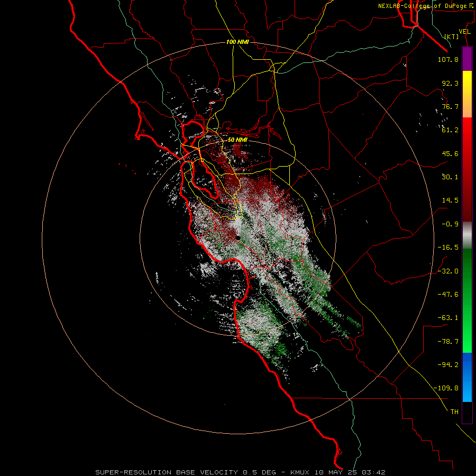
Task: Click the -78.7 legend value
Action: 448,342
